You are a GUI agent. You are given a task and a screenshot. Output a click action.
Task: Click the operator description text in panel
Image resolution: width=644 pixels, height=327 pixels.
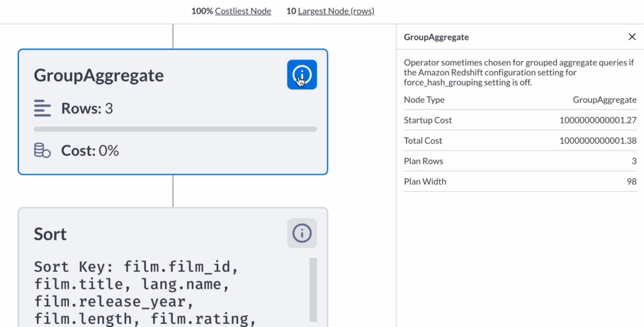(x=519, y=72)
